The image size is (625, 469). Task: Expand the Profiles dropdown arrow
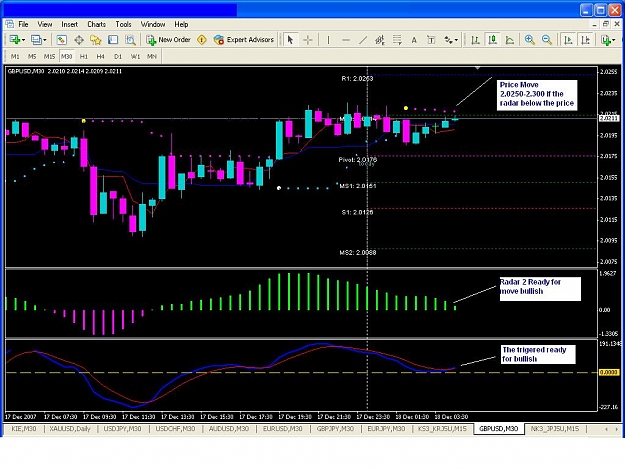(x=45, y=40)
